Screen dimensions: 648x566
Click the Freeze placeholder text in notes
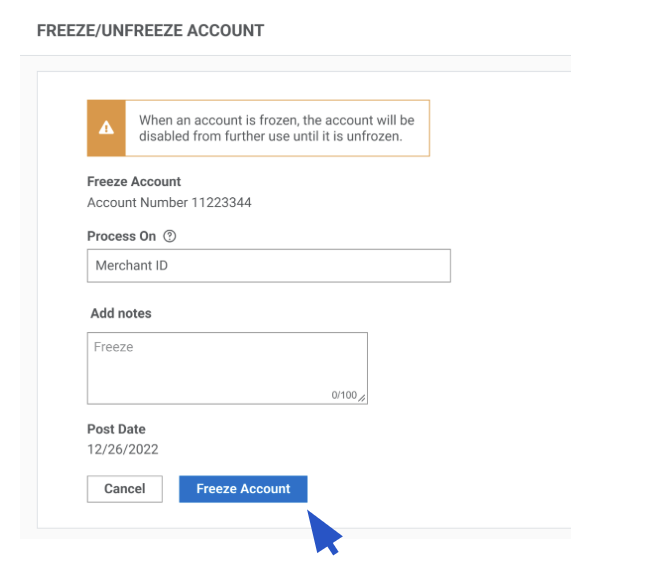pos(113,347)
